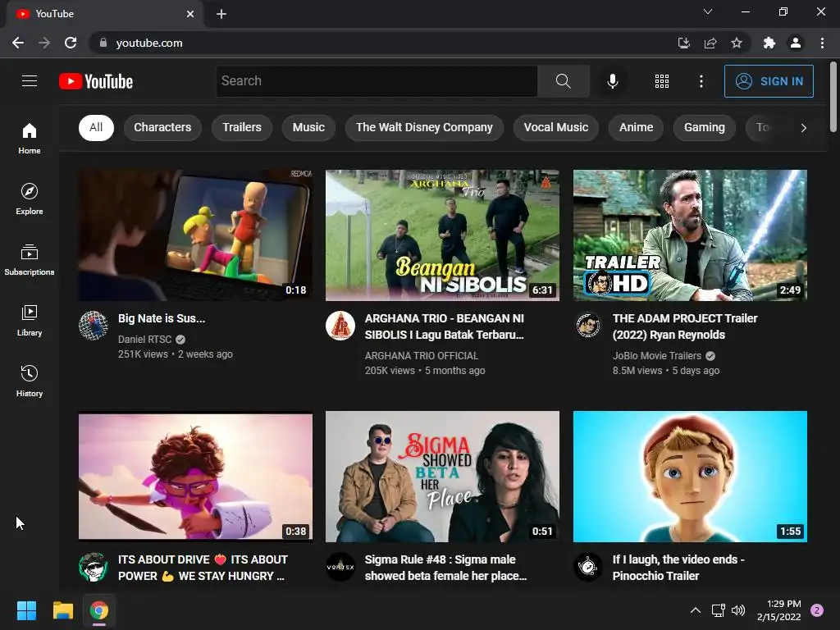This screenshot has width=840, height=630.
Task: Click Daniel RTSC channel avatar
Action: [x=94, y=325]
